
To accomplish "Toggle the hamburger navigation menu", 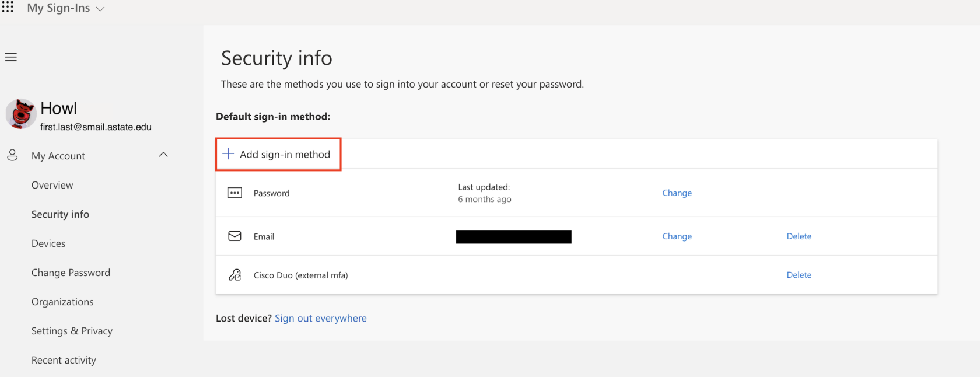I will tap(11, 57).
